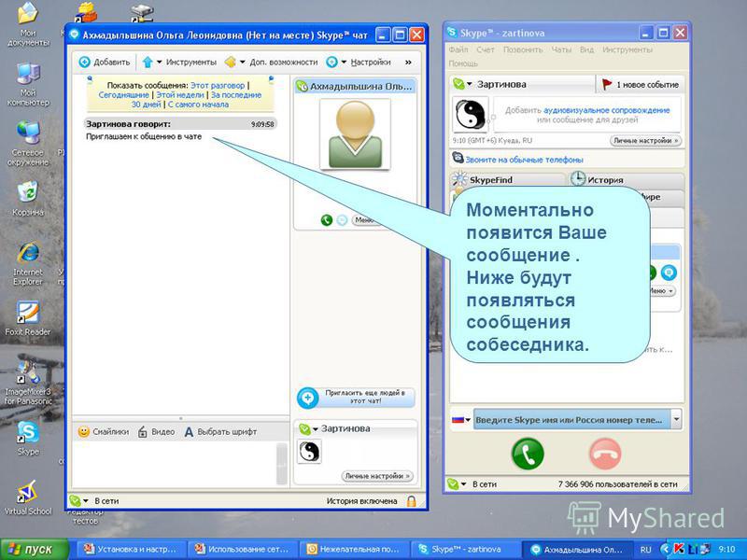This screenshot has height=560, width=747.
Task: Click the Добавить button in chat toolbar
Action: tap(105, 62)
